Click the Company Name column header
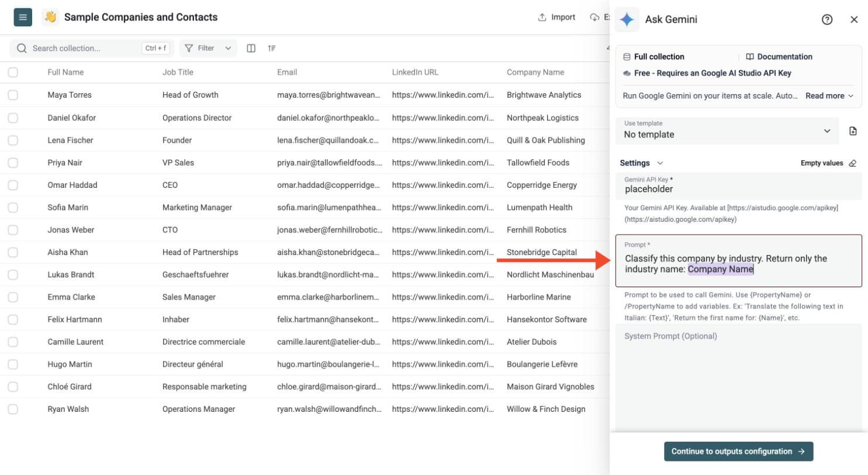The image size is (868, 475). click(535, 73)
